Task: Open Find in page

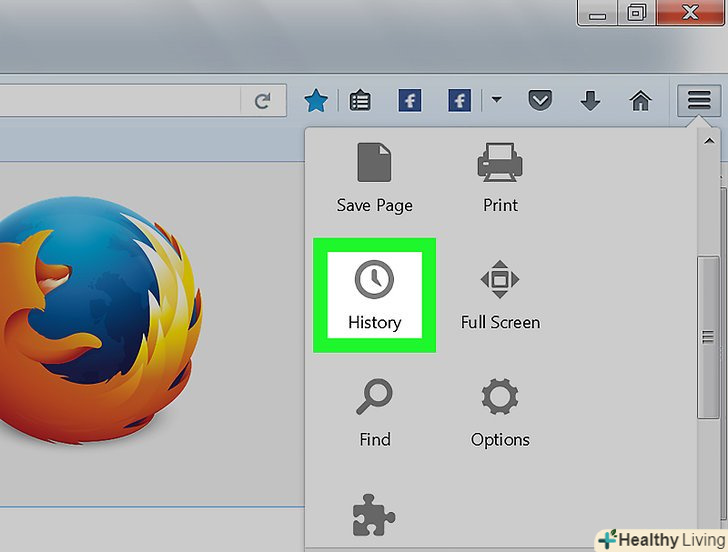Action: (374, 412)
